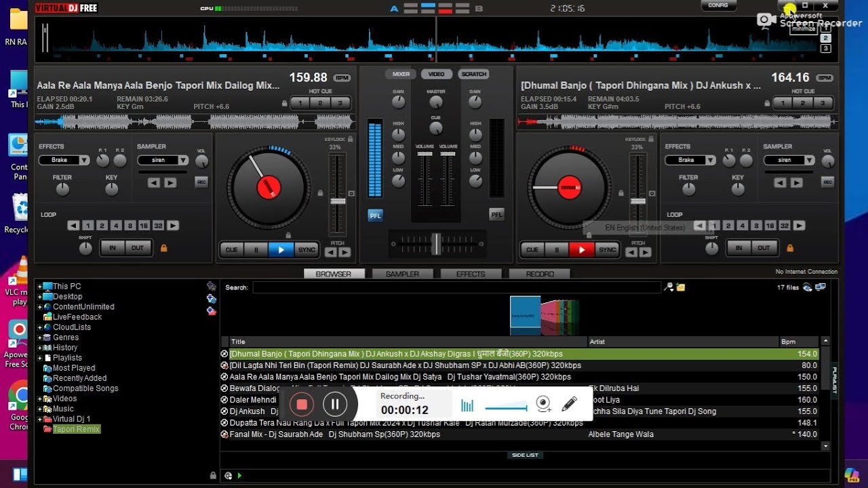Toggle the right deck sampler REC button
The width and height of the screenshot is (868, 488).
(x=827, y=182)
